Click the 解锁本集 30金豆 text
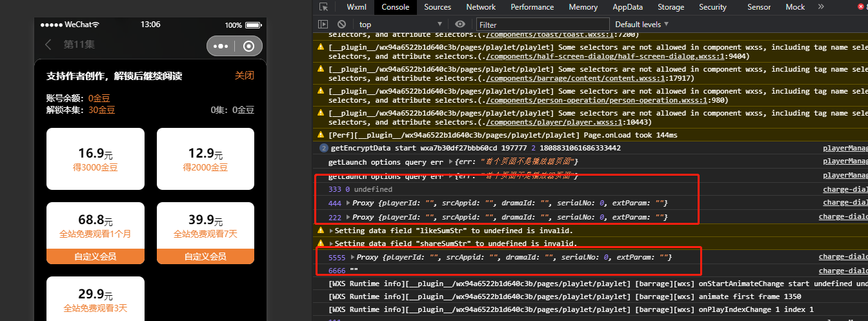868x321 pixels. (81, 110)
